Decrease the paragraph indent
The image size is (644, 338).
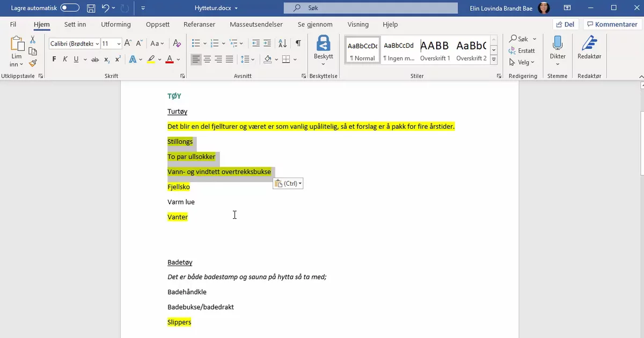[256, 43]
